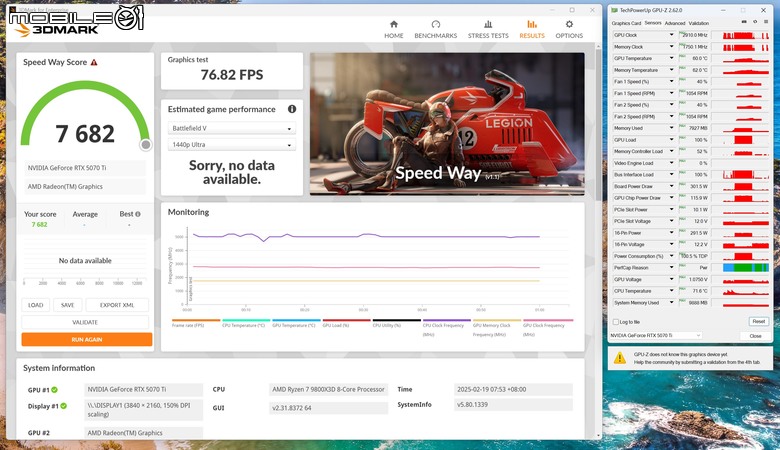
Task: Open the Battlefield V game dropdown
Action: 232,128
